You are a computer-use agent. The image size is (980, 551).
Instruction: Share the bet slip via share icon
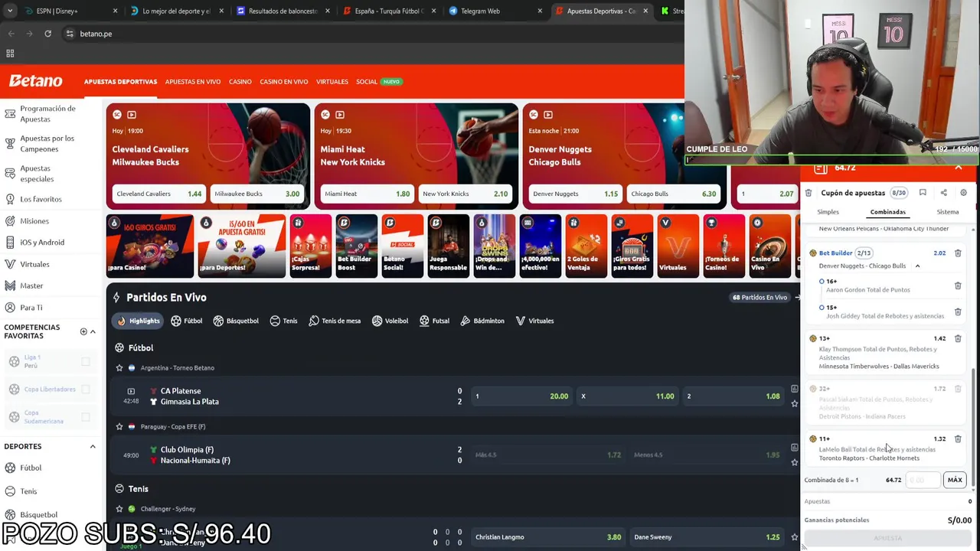point(943,193)
